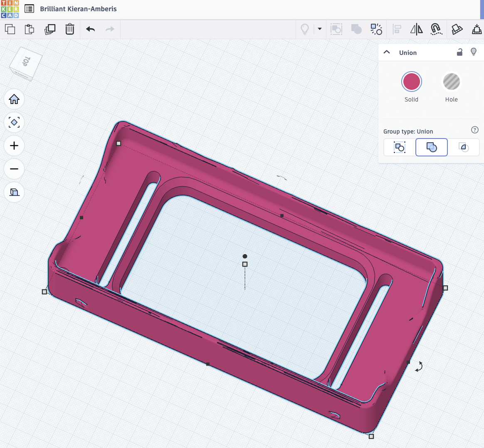484x448 pixels.
Task: Click the Home view button
Action: point(14,99)
